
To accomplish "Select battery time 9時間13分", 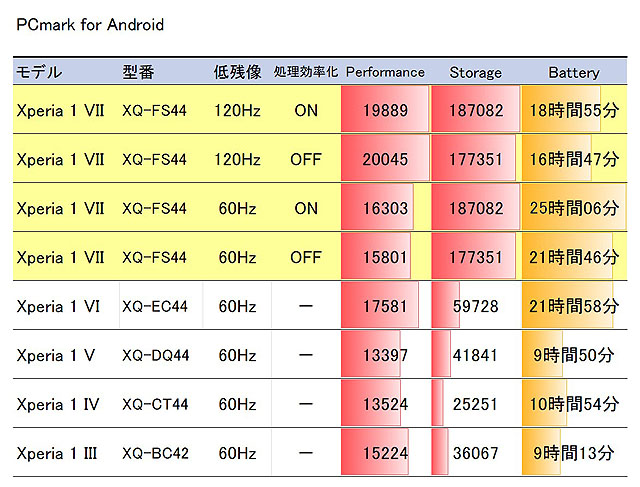I will coord(574,453).
